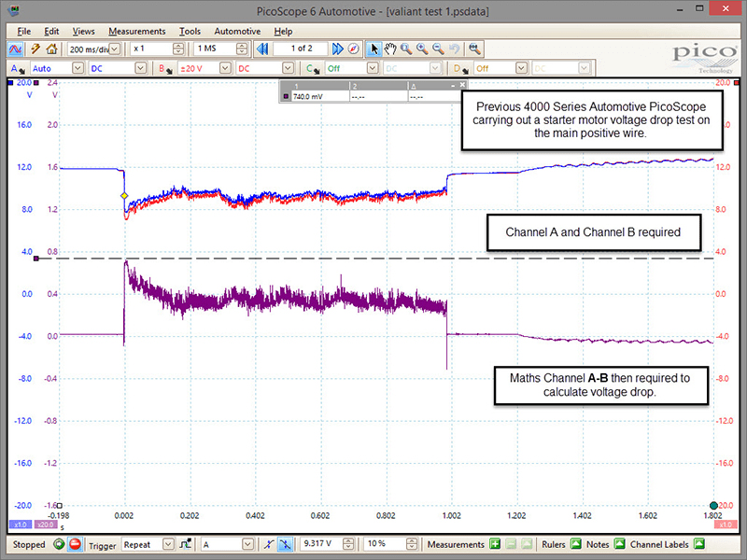Viewport: 747px width, 560px height.
Task: Open Channel B options button
Action: click(166, 69)
